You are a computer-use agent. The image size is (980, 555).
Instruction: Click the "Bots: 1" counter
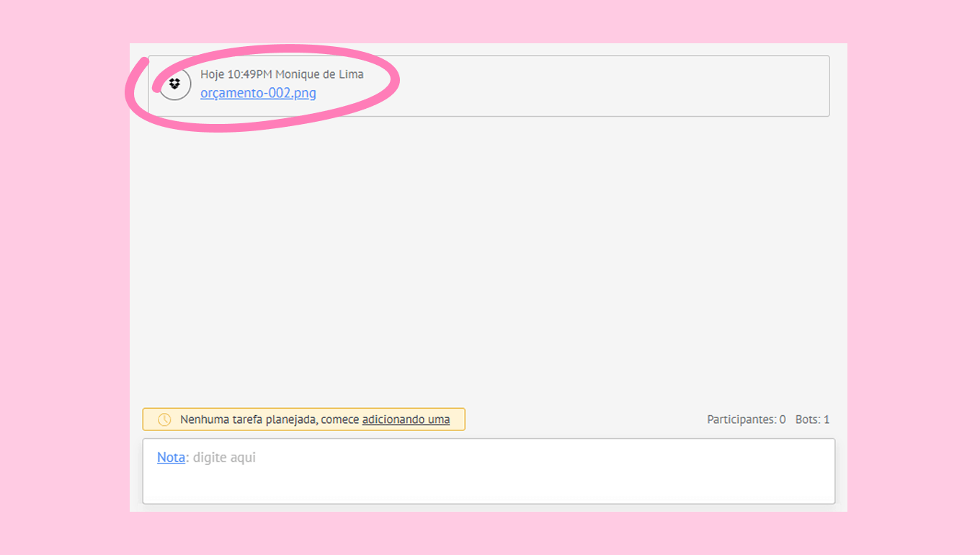click(812, 419)
